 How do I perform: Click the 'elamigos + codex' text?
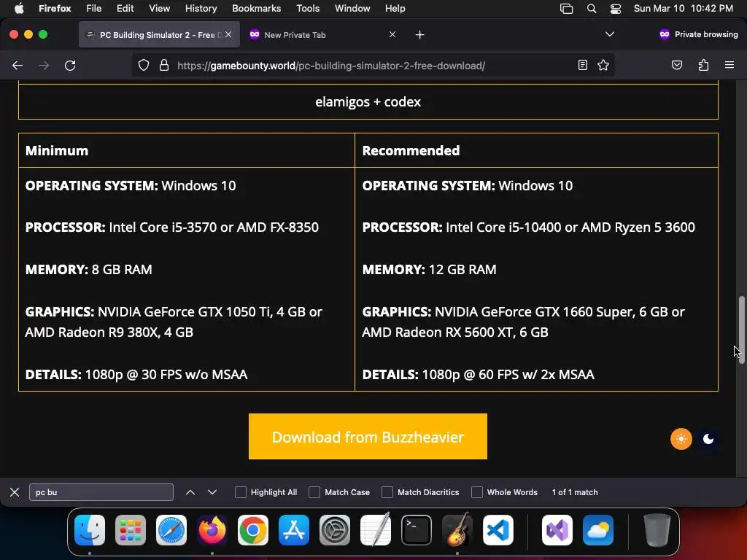tap(368, 101)
